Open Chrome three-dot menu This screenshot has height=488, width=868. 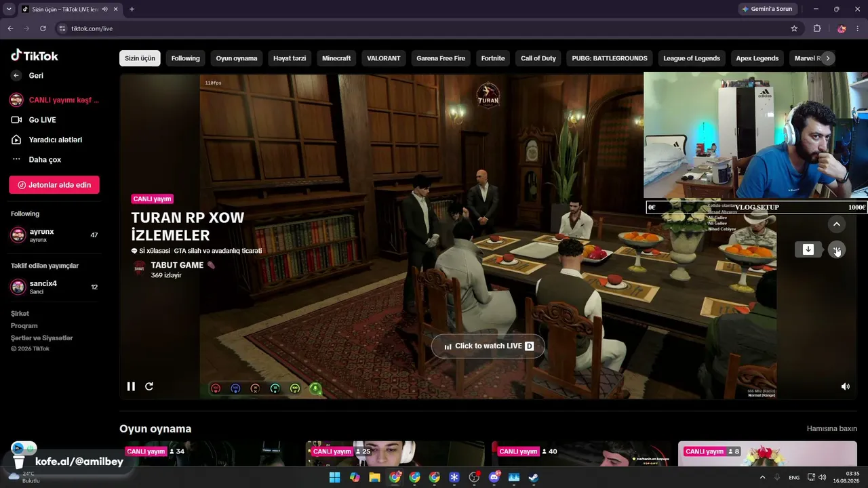pos(859,28)
